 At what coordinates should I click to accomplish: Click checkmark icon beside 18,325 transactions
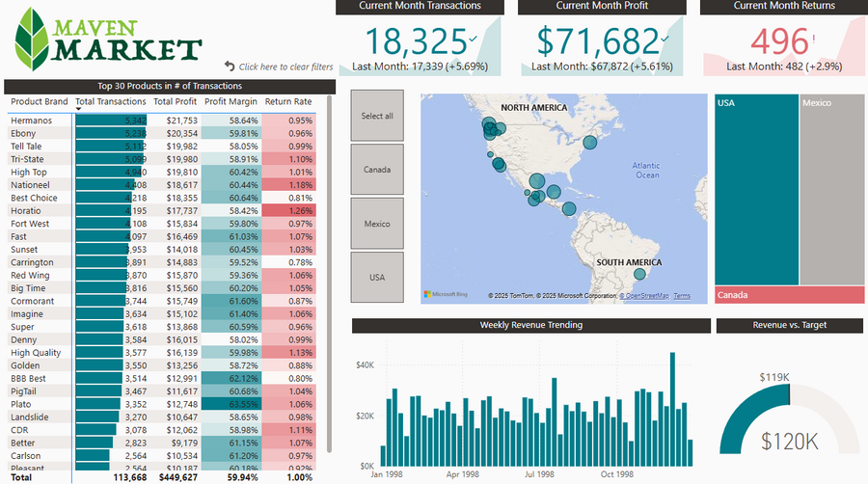point(472,40)
